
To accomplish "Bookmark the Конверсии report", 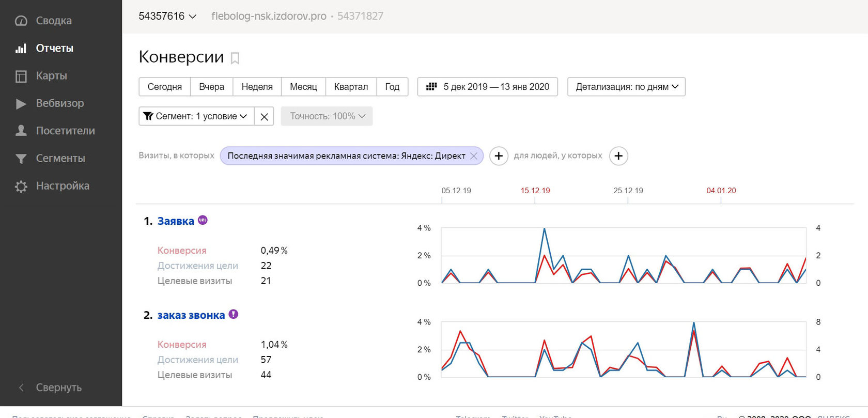I will point(235,58).
